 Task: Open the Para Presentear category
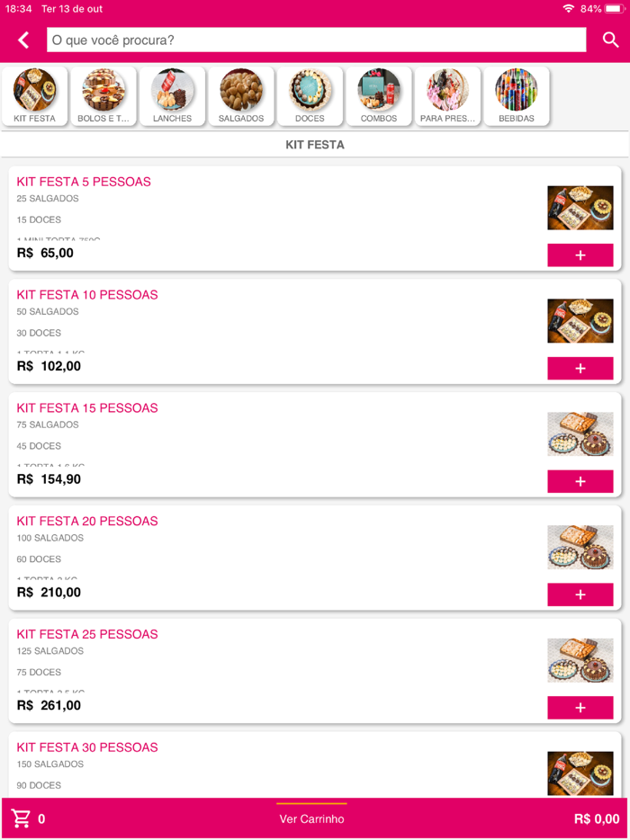pos(447,96)
